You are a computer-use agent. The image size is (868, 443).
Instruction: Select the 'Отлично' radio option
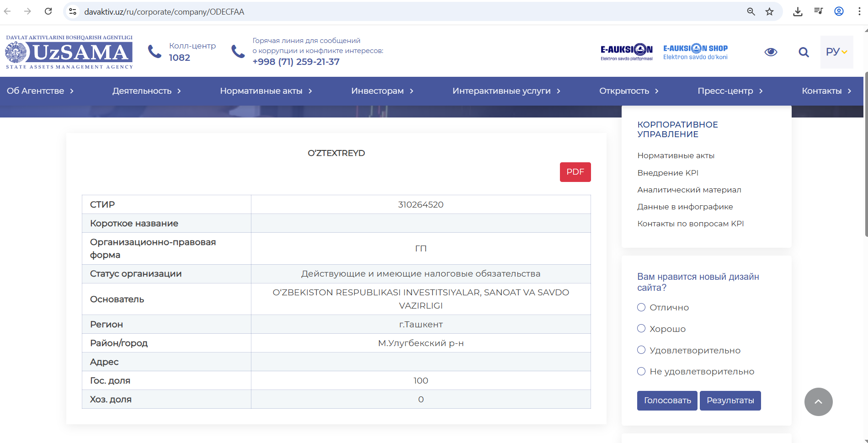click(x=641, y=307)
